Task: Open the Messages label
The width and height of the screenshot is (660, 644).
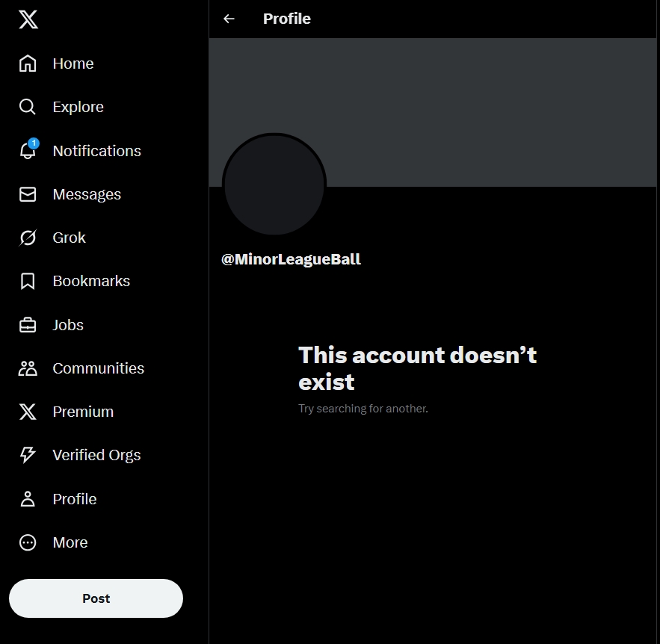Action: tap(87, 194)
